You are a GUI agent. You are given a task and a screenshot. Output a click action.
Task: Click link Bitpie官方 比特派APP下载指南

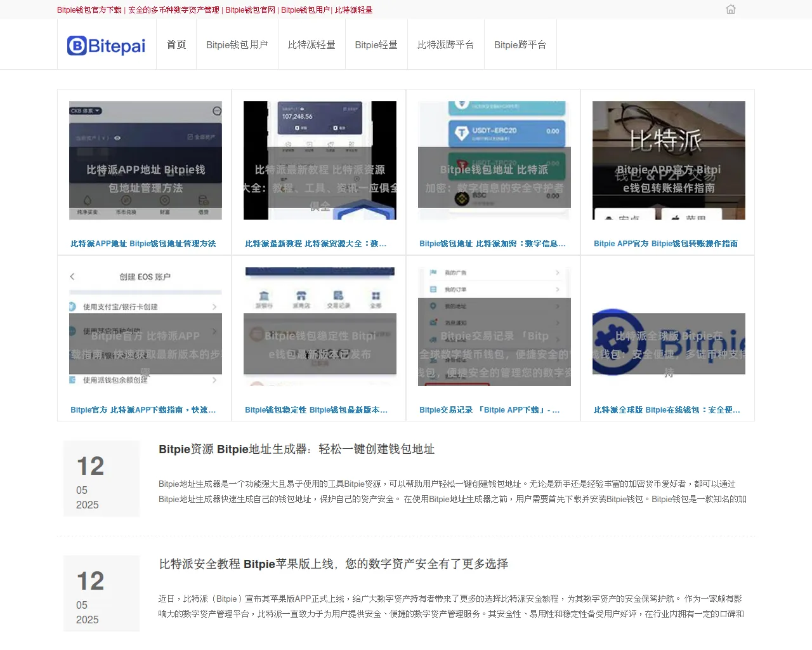point(143,410)
